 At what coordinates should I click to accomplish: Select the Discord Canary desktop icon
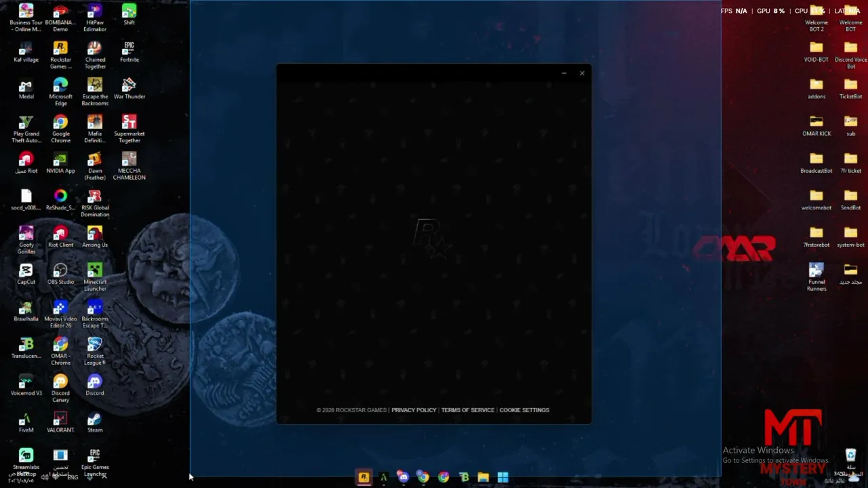60,388
